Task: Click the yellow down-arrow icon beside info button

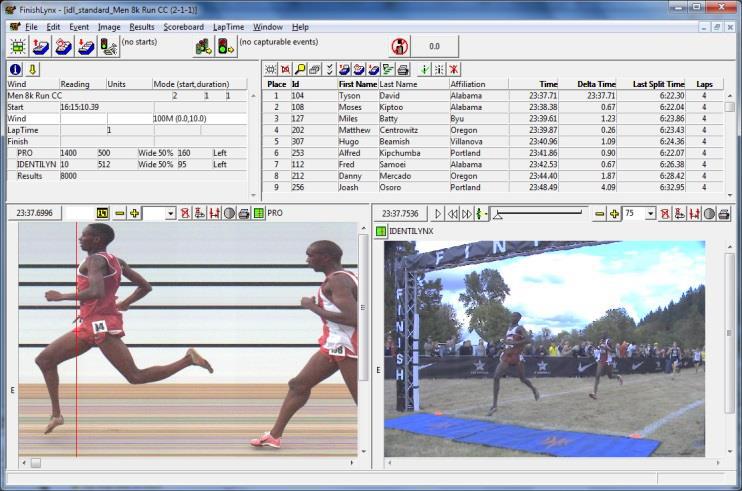Action: 32,70
